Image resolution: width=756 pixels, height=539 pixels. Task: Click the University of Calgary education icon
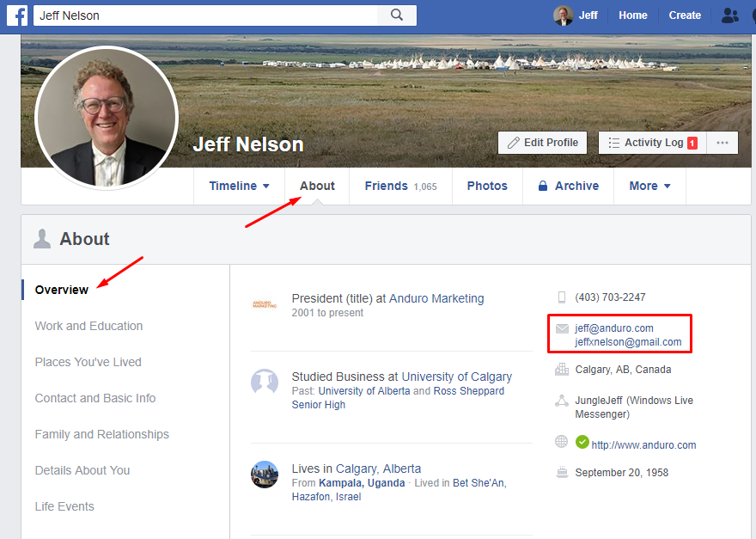(264, 383)
